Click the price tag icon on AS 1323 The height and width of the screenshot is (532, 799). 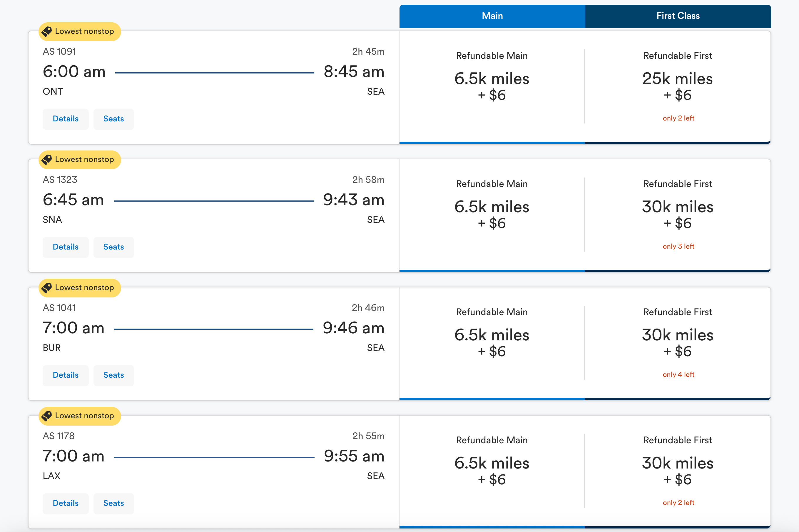click(x=47, y=160)
